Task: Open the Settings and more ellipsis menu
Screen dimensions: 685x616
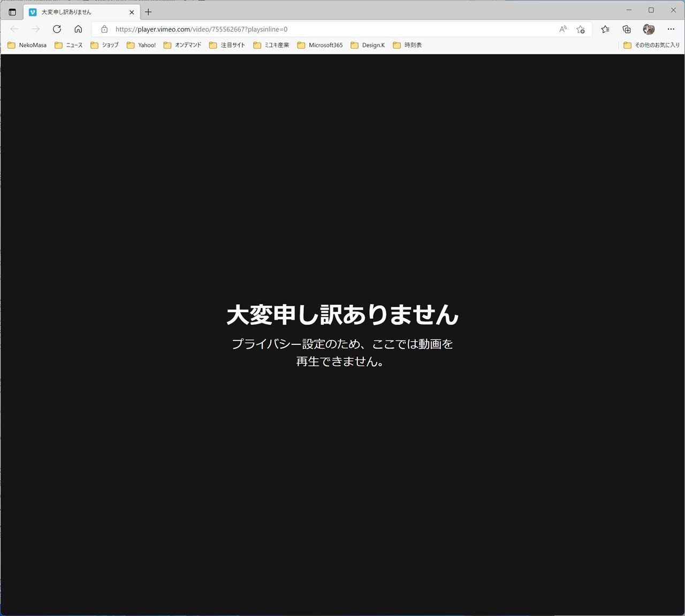Action: (671, 29)
